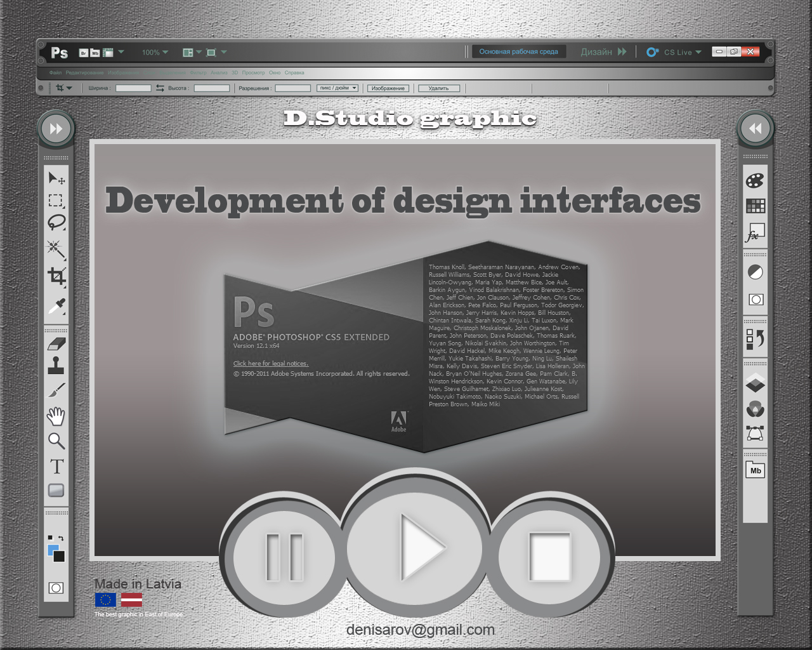Click the Ширина width input field
The width and height of the screenshot is (812, 650).
click(x=133, y=88)
